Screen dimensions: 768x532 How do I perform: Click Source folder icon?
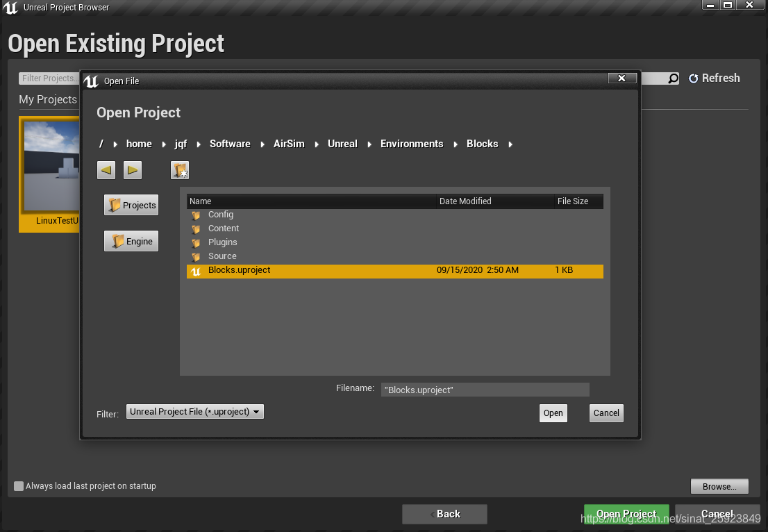click(x=196, y=257)
